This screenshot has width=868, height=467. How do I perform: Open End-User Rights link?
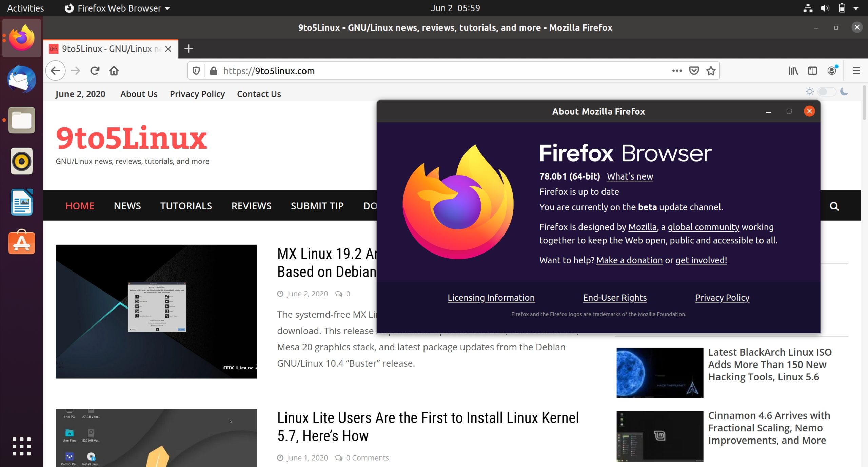click(x=614, y=298)
